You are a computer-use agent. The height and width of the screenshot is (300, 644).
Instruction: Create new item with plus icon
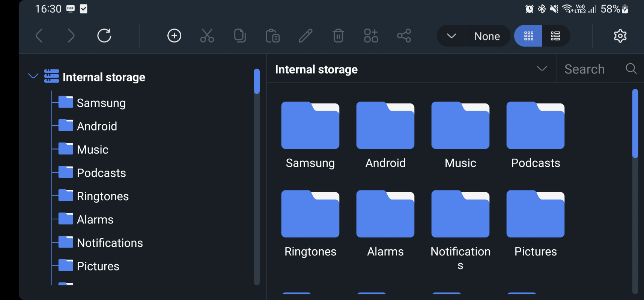[174, 36]
